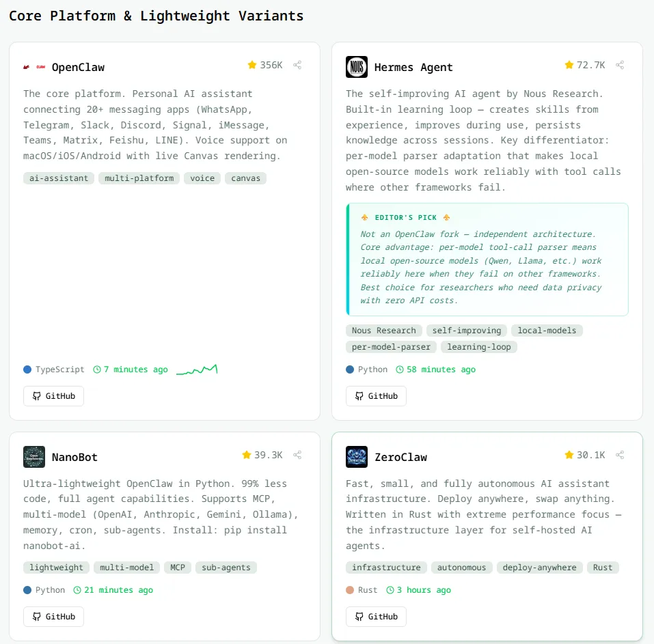Select the Rust tag pill on ZeroClaw

603,568
